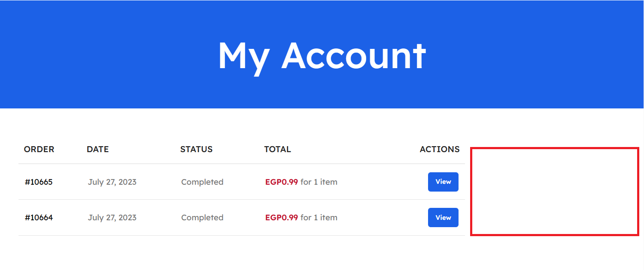This screenshot has width=644, height=270.
Task: Click the DATE column header
Action: tap(97, 149)
